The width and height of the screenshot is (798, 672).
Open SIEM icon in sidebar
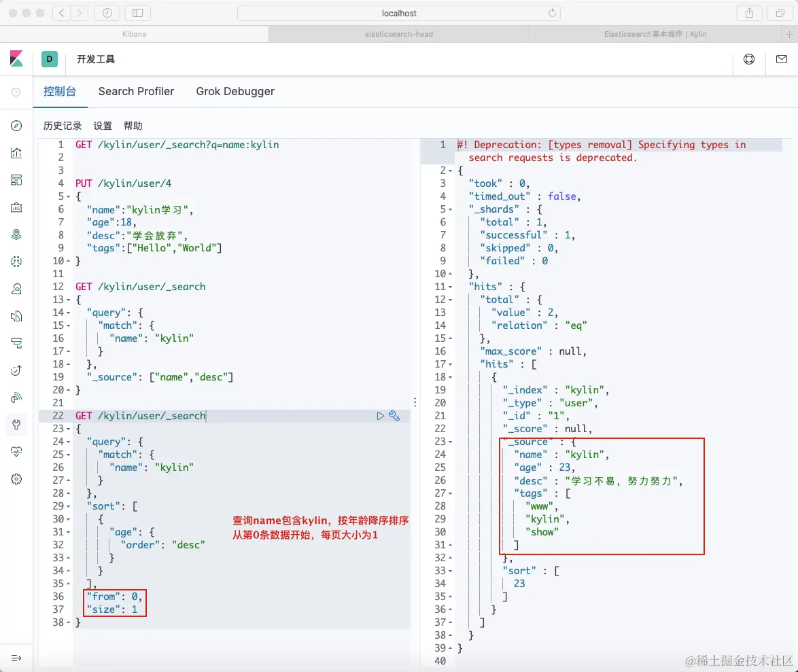click(16, 397)
